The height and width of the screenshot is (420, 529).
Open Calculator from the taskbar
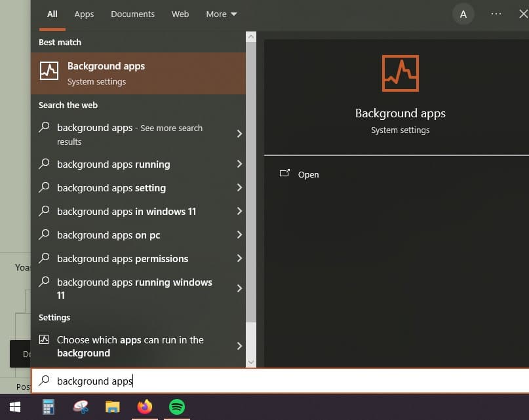[49, 407]
